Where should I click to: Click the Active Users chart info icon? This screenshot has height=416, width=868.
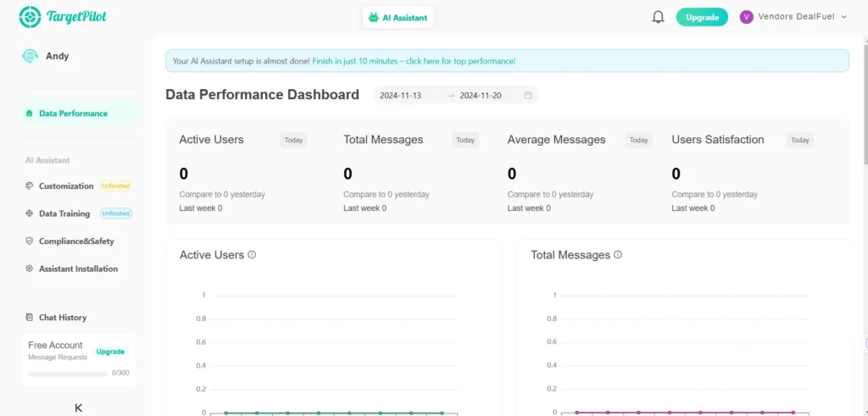[x=252, y=255]
